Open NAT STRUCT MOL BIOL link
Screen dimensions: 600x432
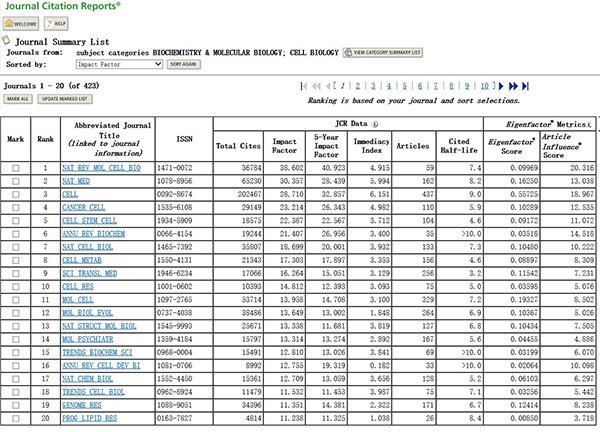pyautogui.click(x=99, y=326)
